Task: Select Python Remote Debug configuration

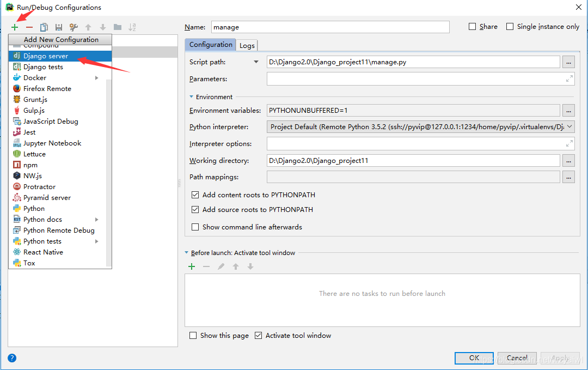Action: coord(57,230)
